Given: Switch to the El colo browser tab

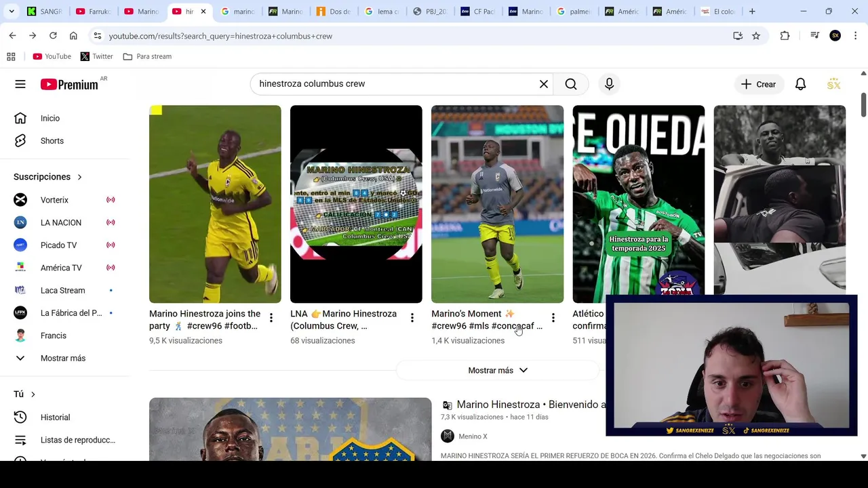Looking at the screenshot, I should click(719, 12).
